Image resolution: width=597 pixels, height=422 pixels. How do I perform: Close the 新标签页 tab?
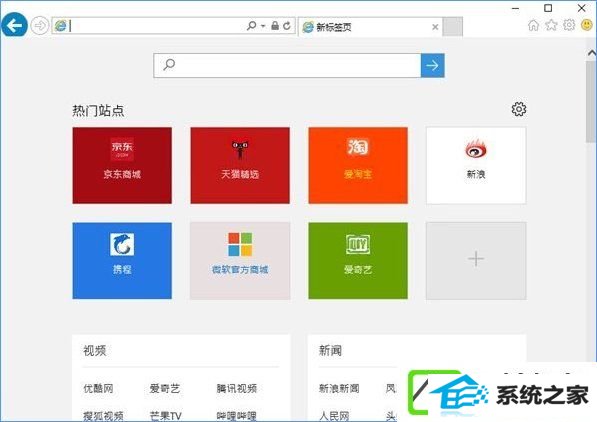click(435, 27)
